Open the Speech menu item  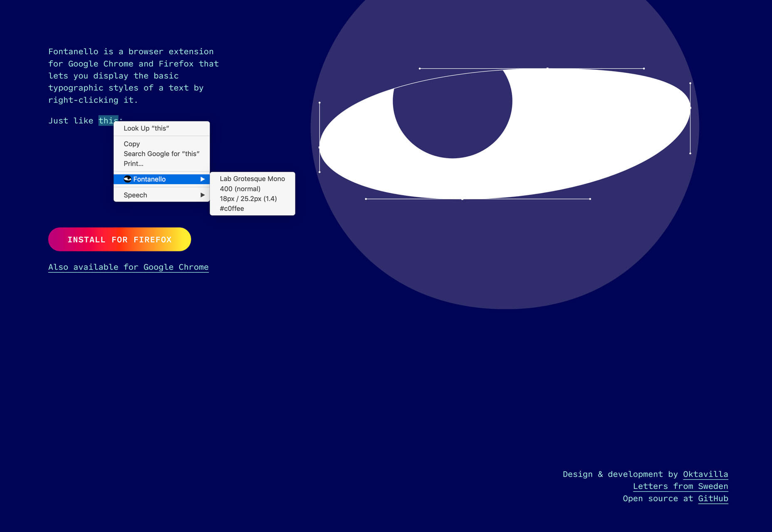point(161,195)
